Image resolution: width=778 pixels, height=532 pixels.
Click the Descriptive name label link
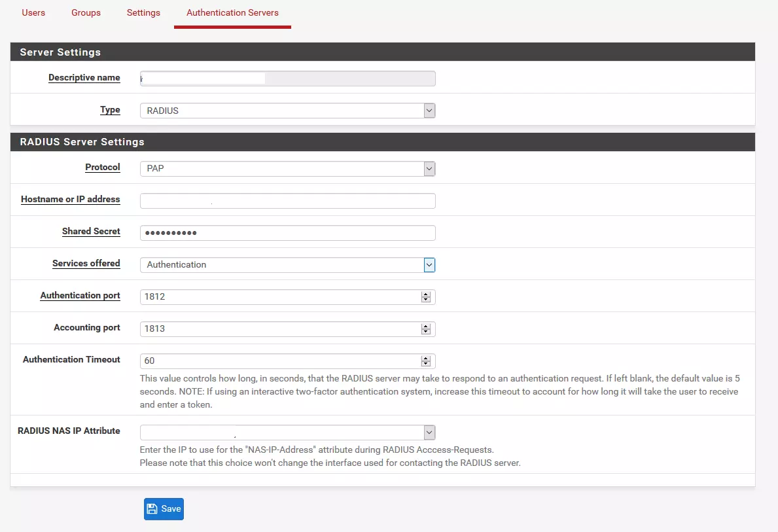click(x=84, y=78)
